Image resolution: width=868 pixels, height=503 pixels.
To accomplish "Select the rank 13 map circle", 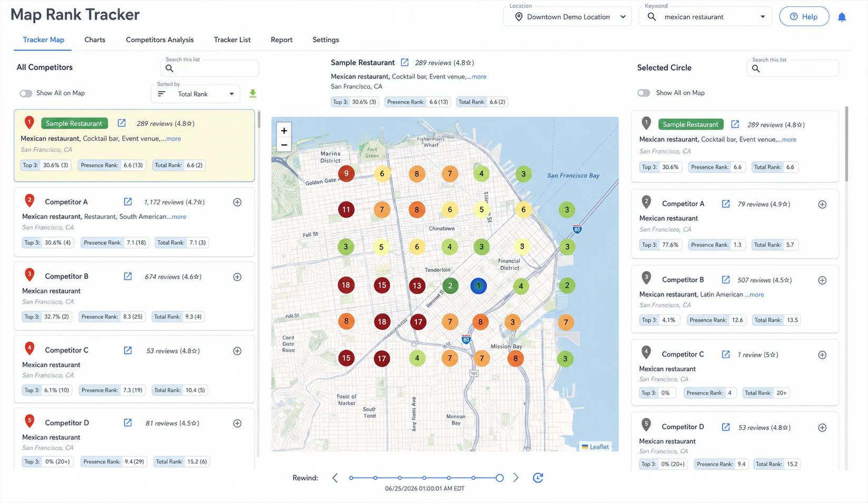I will [x=417, y=286].
